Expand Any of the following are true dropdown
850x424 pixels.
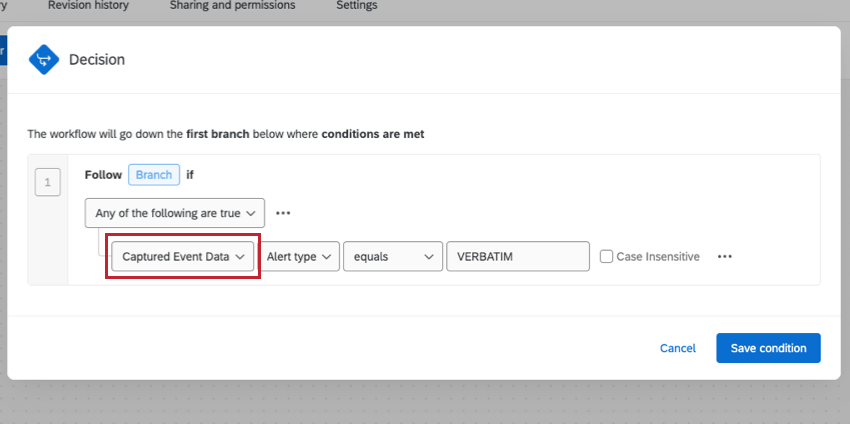pyautogui.click(x=176, y=213)
